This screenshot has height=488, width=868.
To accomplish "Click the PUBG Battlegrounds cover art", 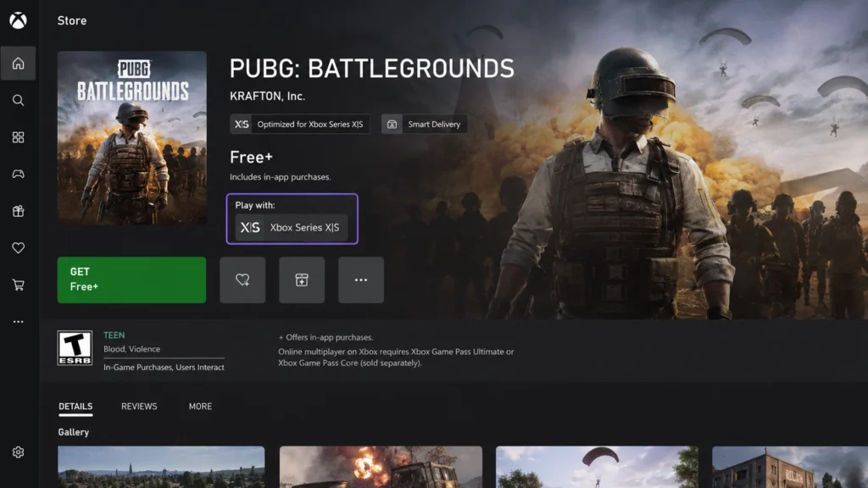I will (131, 138).
